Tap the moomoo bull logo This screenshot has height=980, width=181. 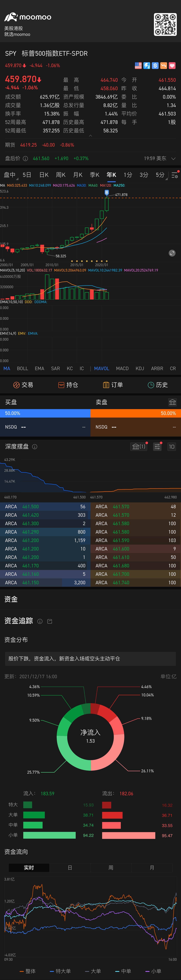11,17
